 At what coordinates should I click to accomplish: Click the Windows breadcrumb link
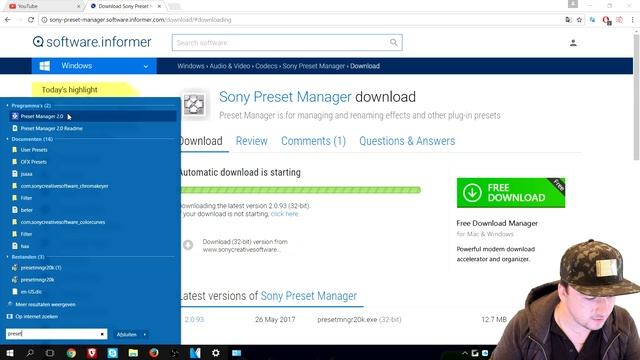pos(191,66)
